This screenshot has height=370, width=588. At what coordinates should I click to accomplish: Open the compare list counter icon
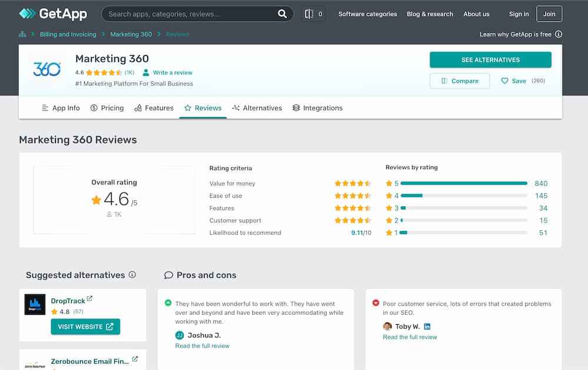(x=313, y=14)
